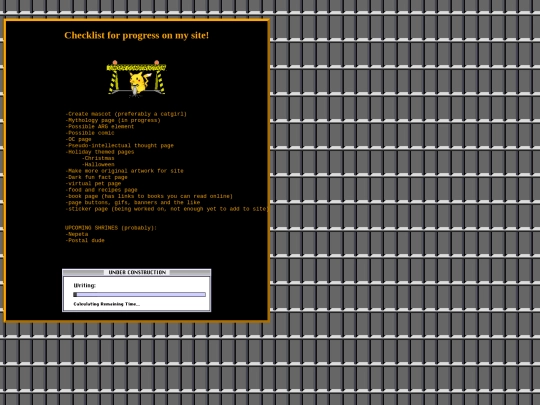540x405 pixels.
Task: Click the "-Nepeta" shrine entry
Action: pos(77,234)
